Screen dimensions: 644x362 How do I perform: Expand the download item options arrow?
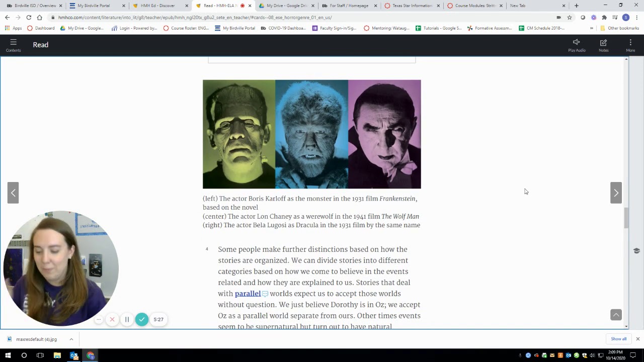pyautogui.click(x=71, y=339)
